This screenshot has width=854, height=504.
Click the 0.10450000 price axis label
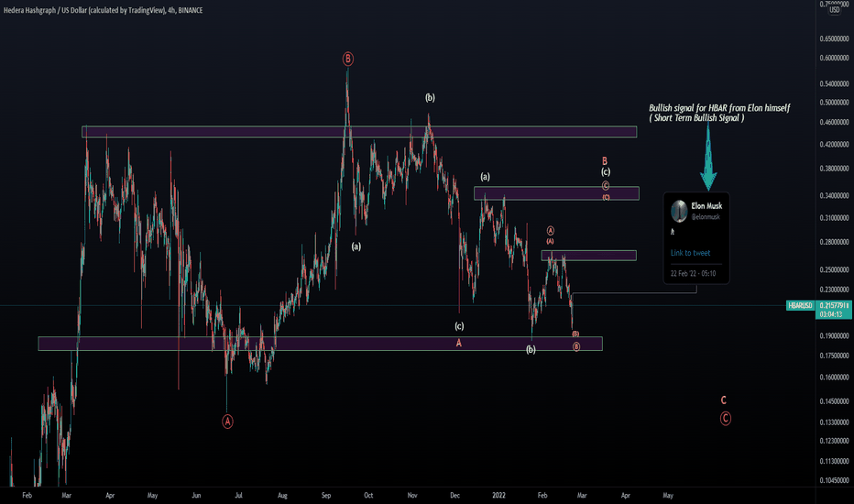pos(834,480)
